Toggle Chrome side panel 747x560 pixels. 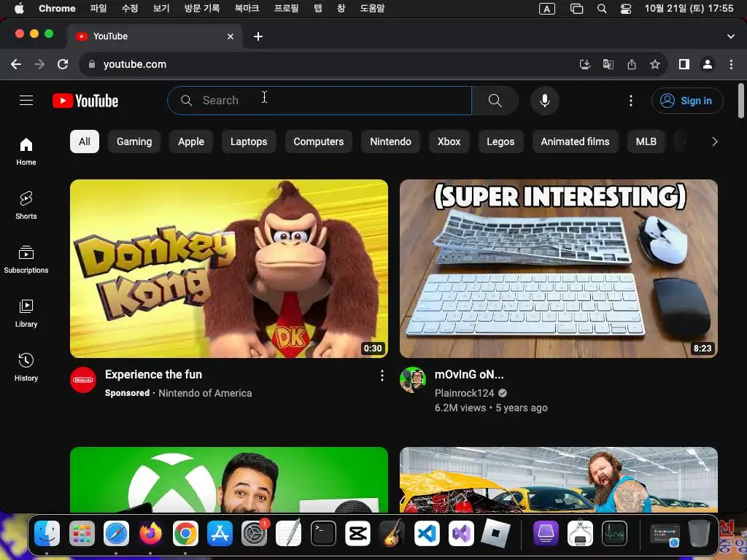coord(684,64)
